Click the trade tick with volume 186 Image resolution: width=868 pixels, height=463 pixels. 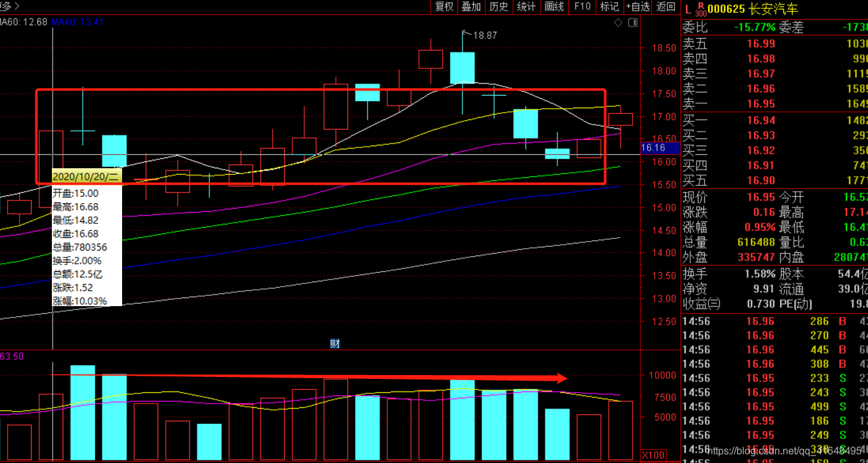pos(775,421)
